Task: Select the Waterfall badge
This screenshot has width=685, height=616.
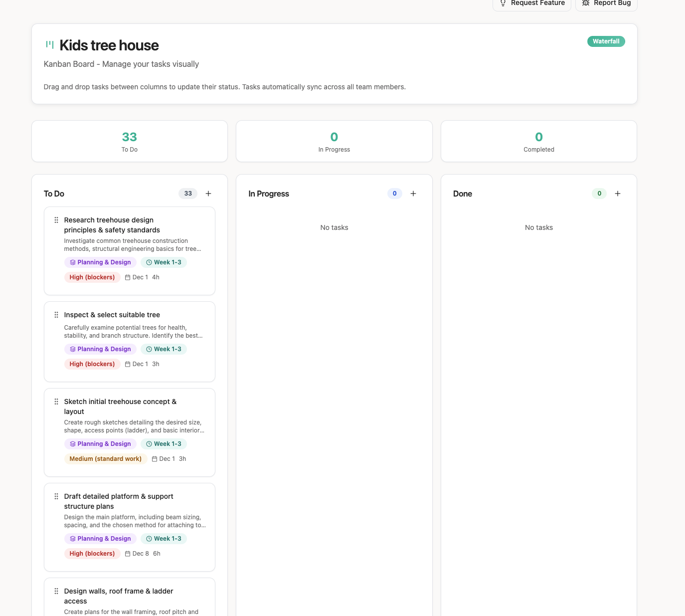Action: pos(606,41)
